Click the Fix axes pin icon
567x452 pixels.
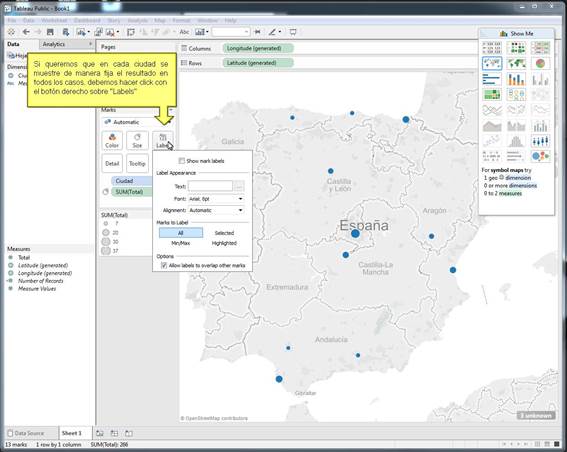[x=257, y=32]
